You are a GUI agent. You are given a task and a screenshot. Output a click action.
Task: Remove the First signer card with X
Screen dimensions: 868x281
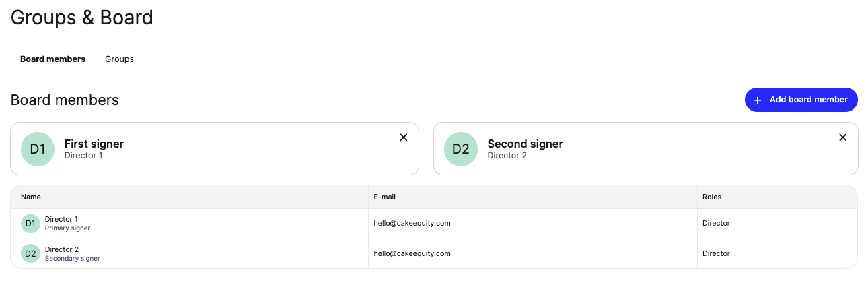404,137
